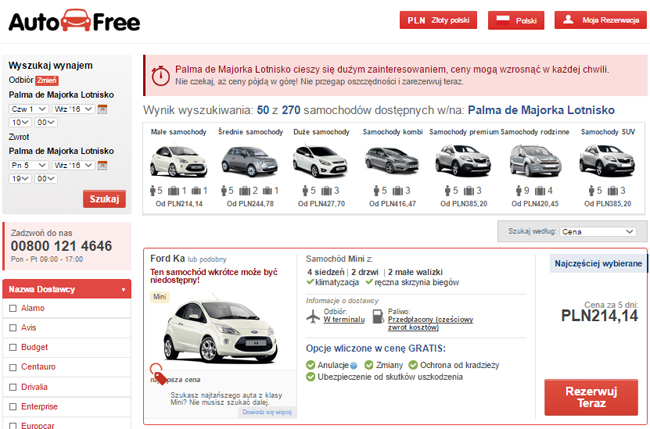Image resolution: width=650 pixels, height=429 pixels.
Task: Click the Mini class label
Action: [160, 297]
